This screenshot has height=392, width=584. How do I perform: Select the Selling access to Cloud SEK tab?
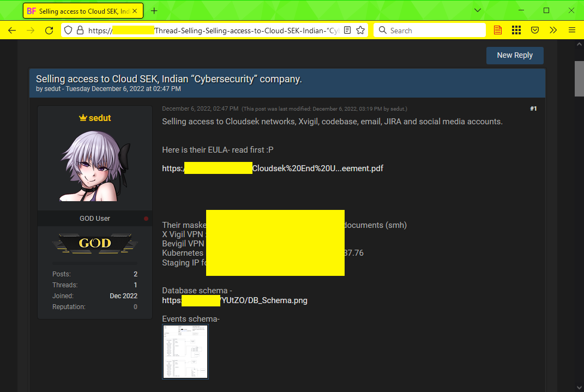[x=83, y=11]
